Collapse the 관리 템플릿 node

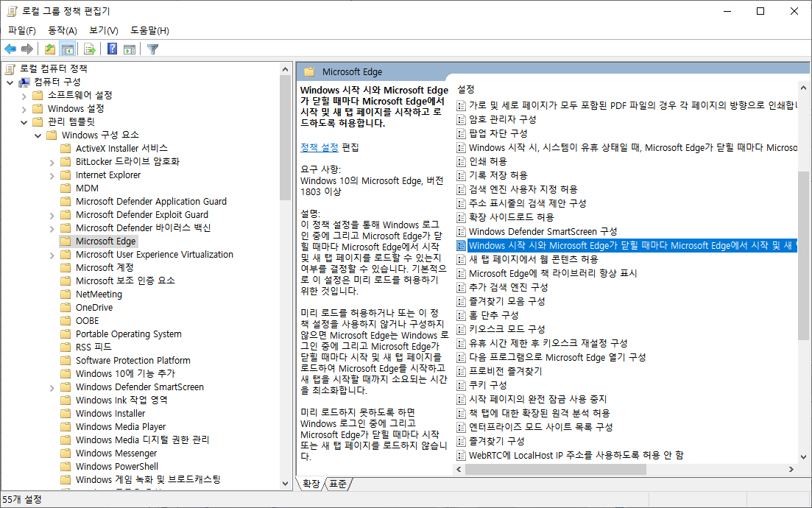click(24, 121)
